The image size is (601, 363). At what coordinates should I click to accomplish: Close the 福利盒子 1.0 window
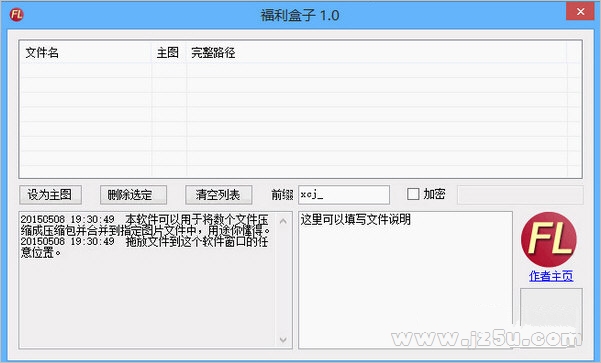pos(580,11)
